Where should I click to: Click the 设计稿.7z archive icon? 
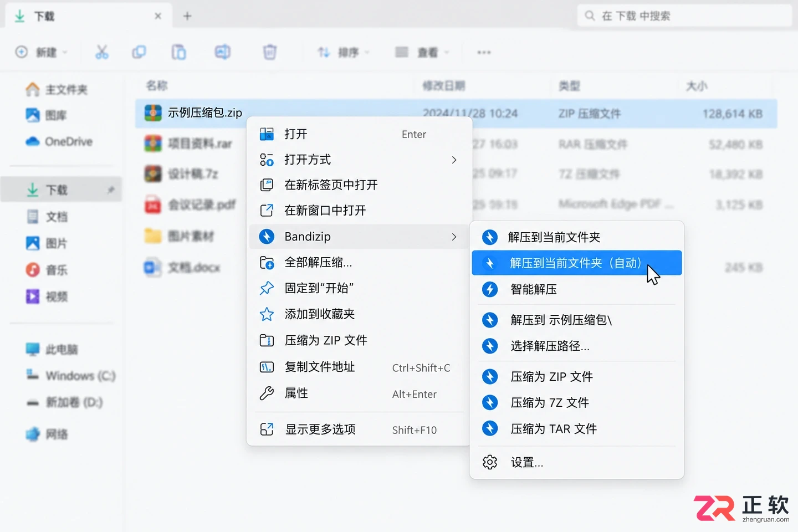pyautogui.click(x=153, y=174)
